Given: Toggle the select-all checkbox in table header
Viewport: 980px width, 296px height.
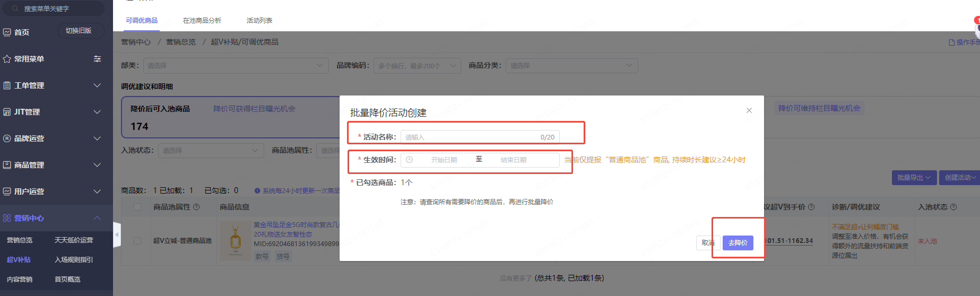Looking at the screenshot, I should click(x=137, y=207).
